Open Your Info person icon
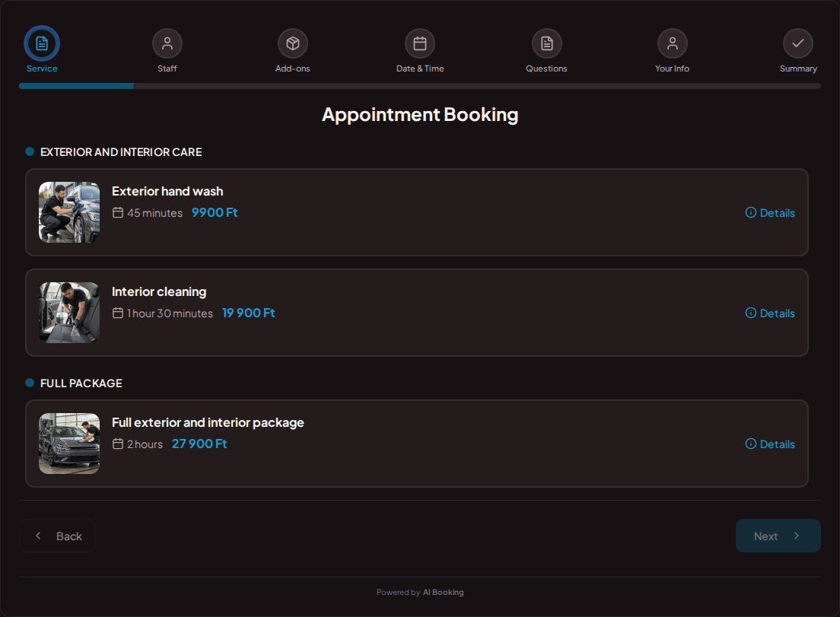840x617 pixels. [673, 43]
